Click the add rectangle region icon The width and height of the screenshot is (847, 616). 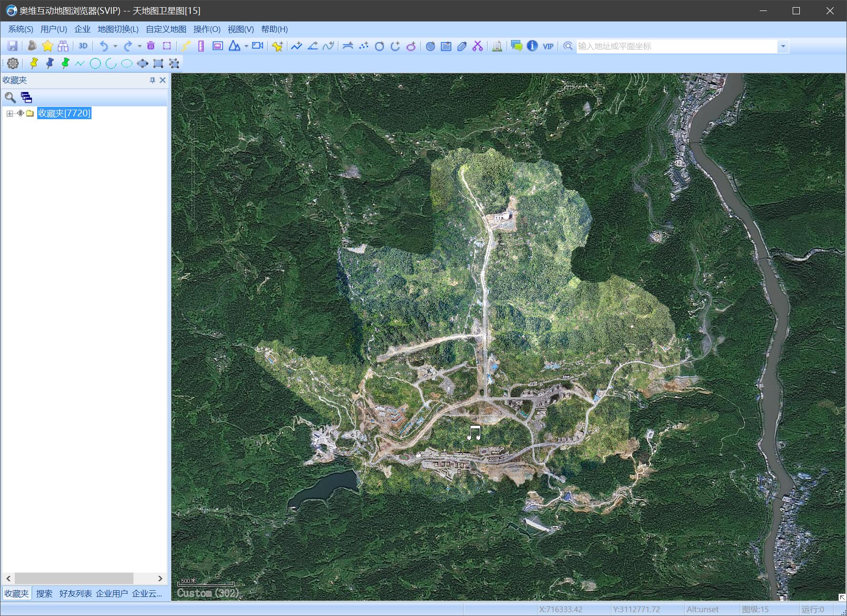tap(446, 46)
